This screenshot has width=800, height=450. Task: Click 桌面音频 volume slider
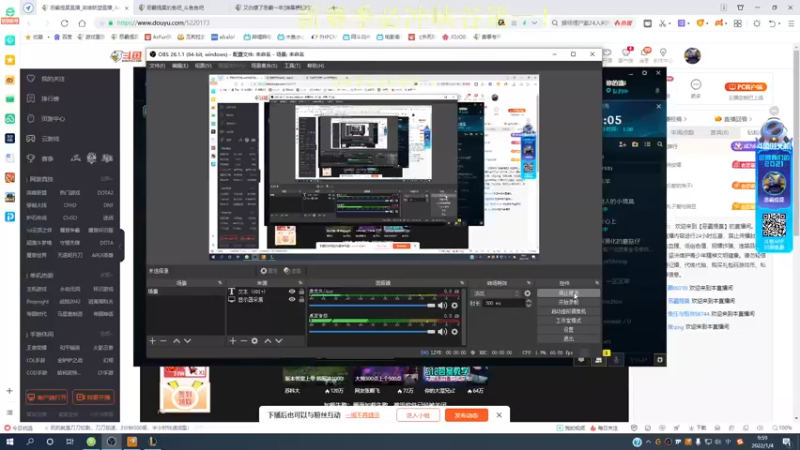[x=372, y=332]
